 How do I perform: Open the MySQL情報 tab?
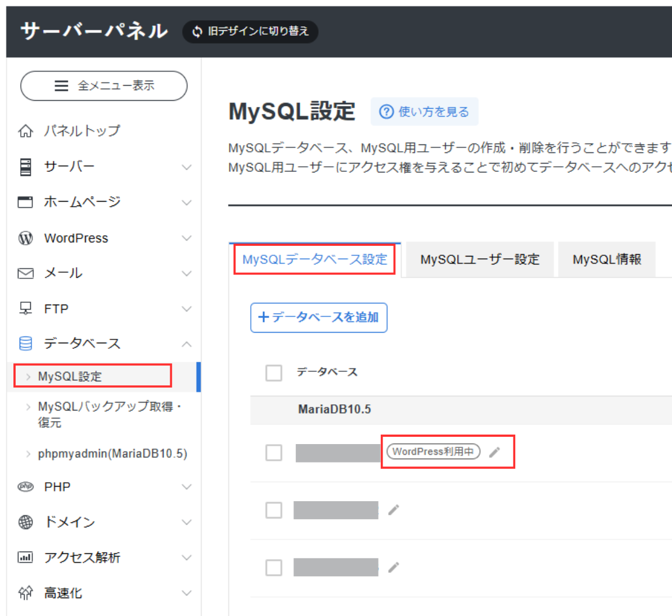point(606,259)
